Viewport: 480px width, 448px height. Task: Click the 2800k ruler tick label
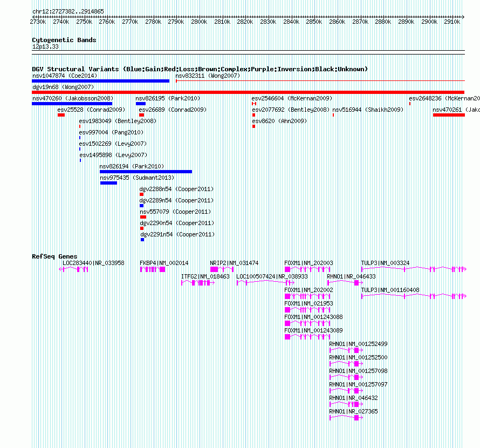click(x=199, y=22)
